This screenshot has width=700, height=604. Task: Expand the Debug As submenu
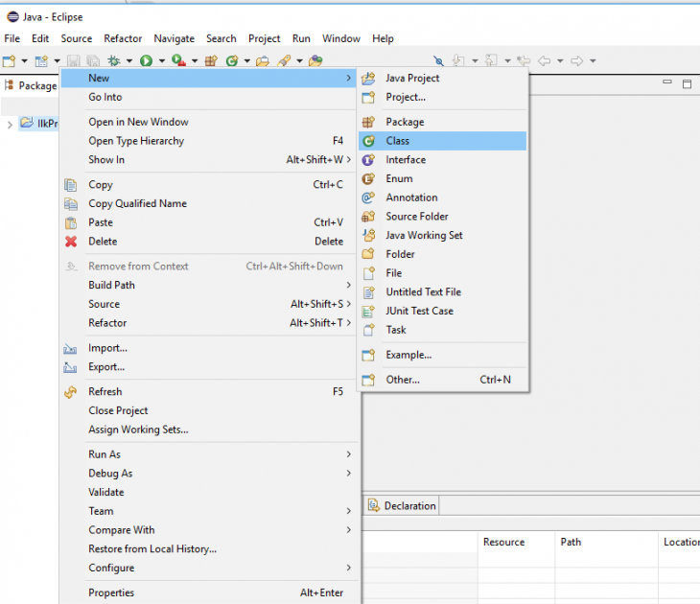(x=208, y=474)
